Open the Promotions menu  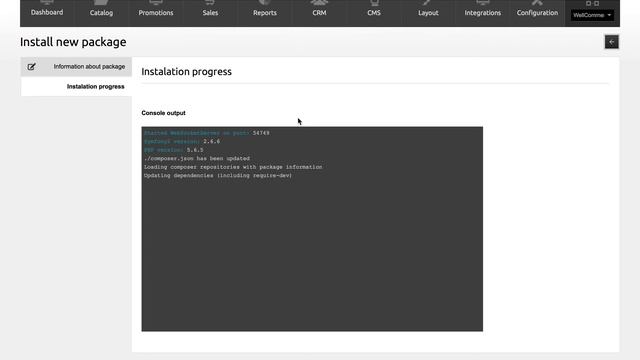pos(156,12)
